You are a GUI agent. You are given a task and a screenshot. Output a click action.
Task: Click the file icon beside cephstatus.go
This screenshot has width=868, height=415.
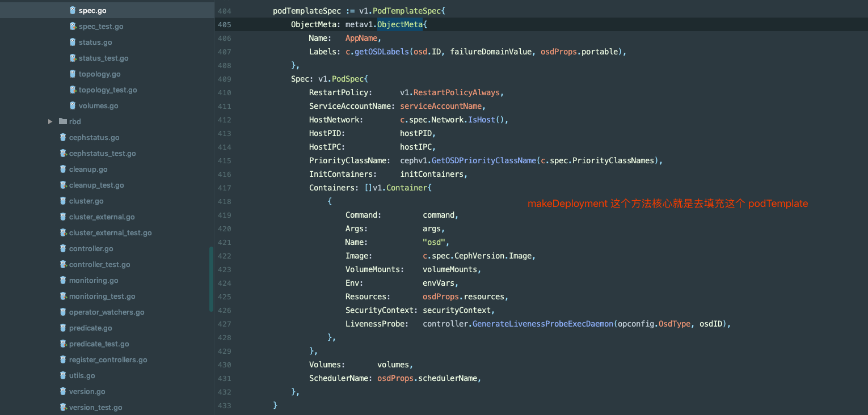[x=64, y=138]
